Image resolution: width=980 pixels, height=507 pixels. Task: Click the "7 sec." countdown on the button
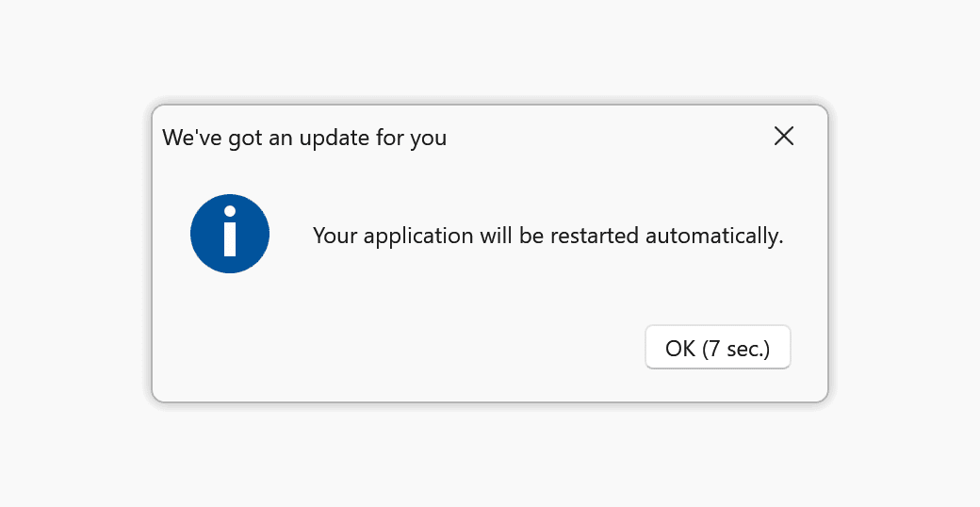pyautogui.click(x=736, y=349)
